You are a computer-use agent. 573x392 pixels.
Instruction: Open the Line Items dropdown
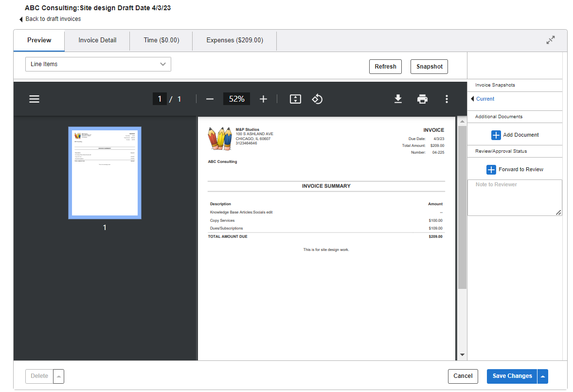point(98,64)
